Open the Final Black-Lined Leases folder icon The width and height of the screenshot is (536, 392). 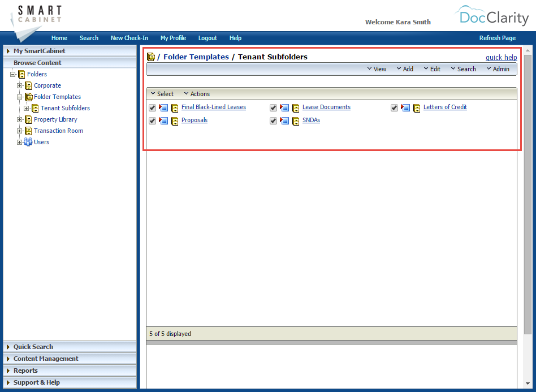[x=175, y=107]
